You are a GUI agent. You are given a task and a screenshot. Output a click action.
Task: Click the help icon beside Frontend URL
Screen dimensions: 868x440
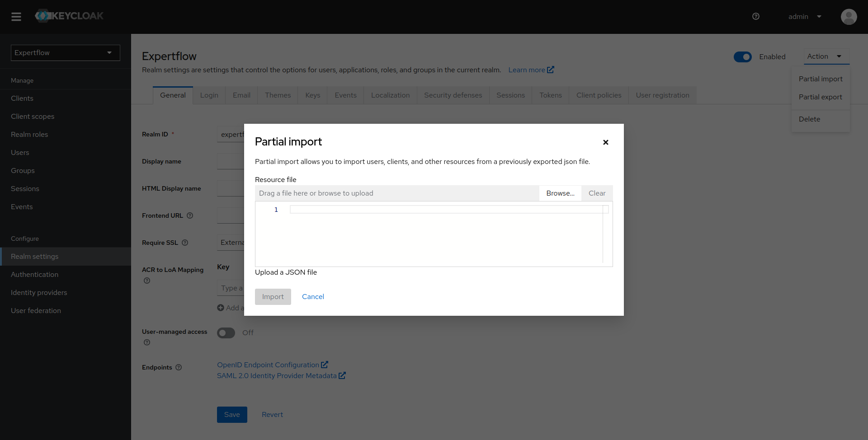click(x=190, y=216)
